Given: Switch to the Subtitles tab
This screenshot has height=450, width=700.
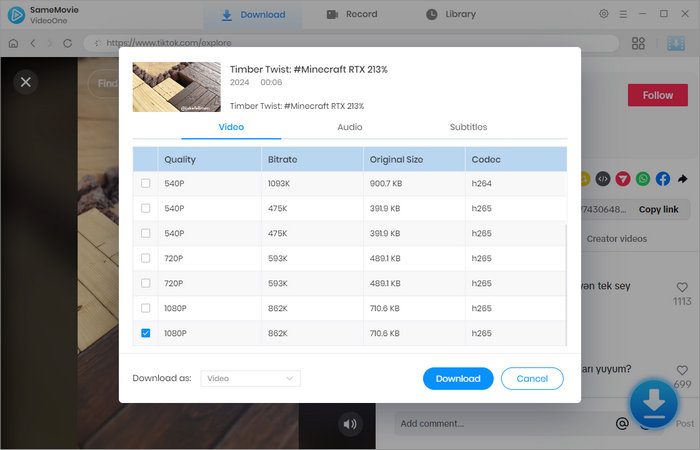Looking at the screenshot, I should click(468, 127).
